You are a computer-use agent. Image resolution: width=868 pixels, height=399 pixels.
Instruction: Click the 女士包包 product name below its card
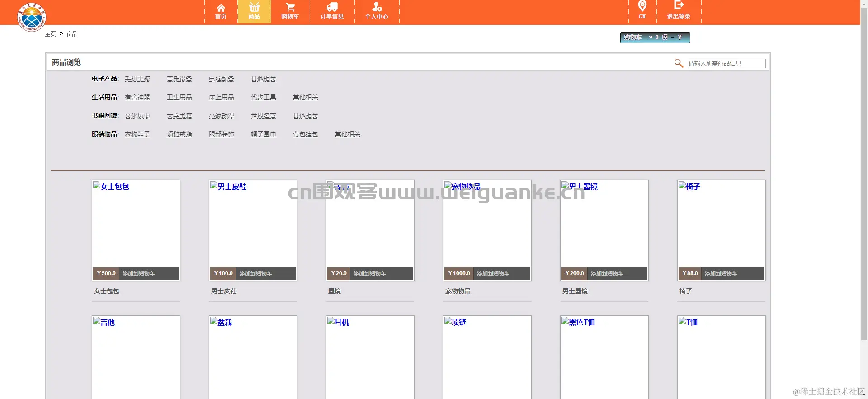pyautogui.click(x=107, y=291)
